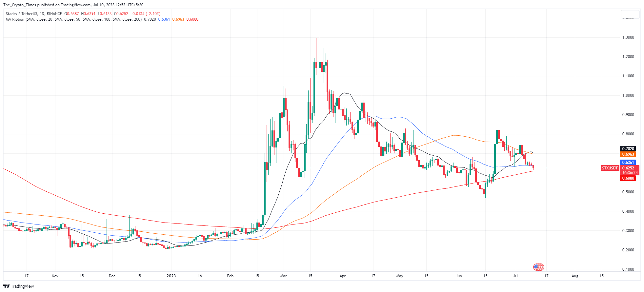The width and height of the screenshot is (644, 292).
Task: Click the 0.4000 price axis tick
Action: [628, 211]
